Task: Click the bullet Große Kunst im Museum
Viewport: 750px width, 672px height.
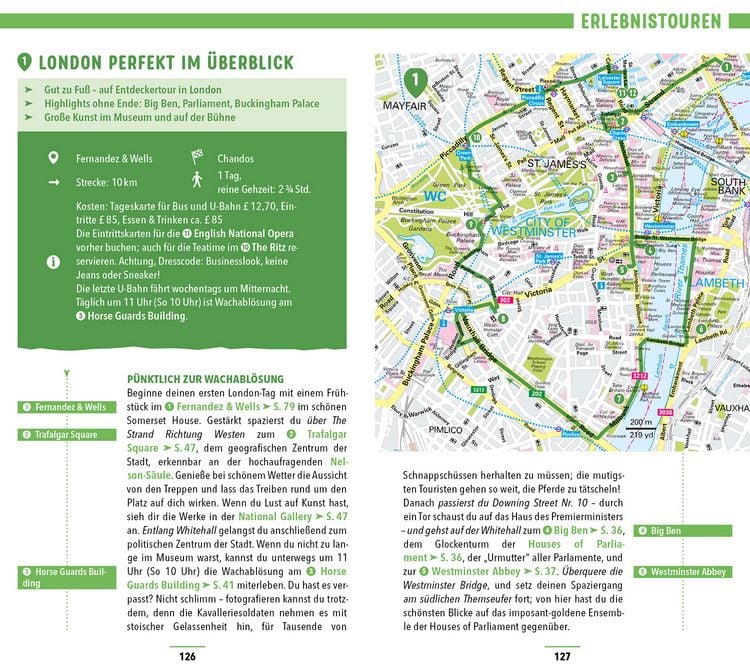Action: [140, 117]
